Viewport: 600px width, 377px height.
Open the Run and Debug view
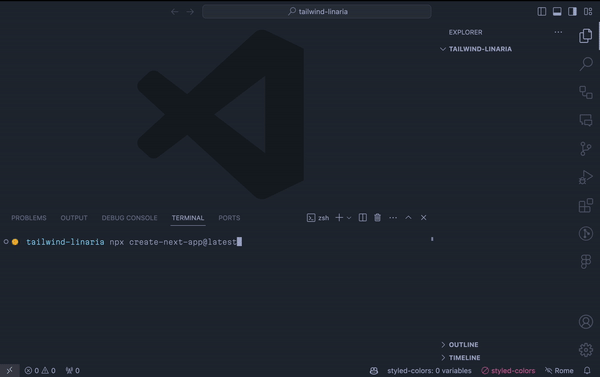point(585,177)
